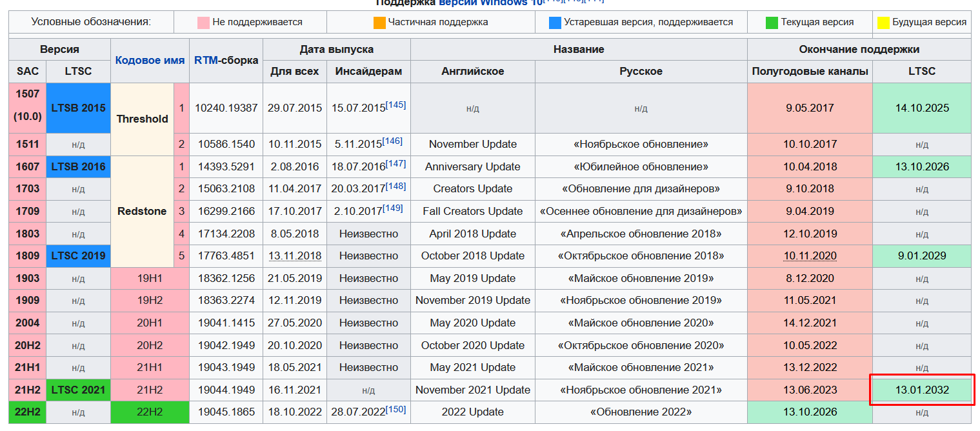Click the Английское column header
This screenshot has width=980, height=431.
click(473, 71)
